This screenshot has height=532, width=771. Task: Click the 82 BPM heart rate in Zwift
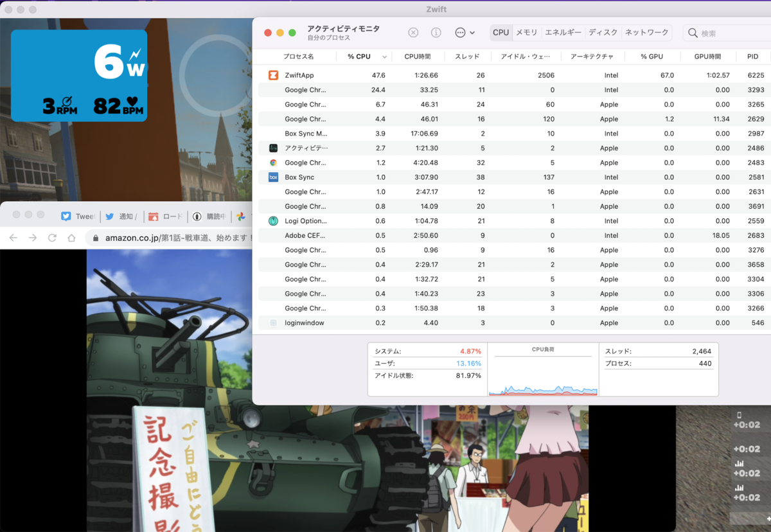coord(118,105)
